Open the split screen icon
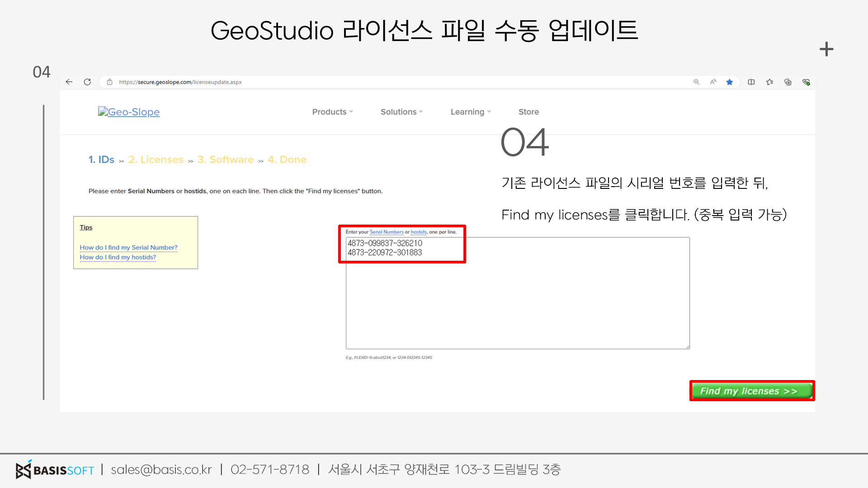Viewport: 868px width, 488px height. coord(751,82)
